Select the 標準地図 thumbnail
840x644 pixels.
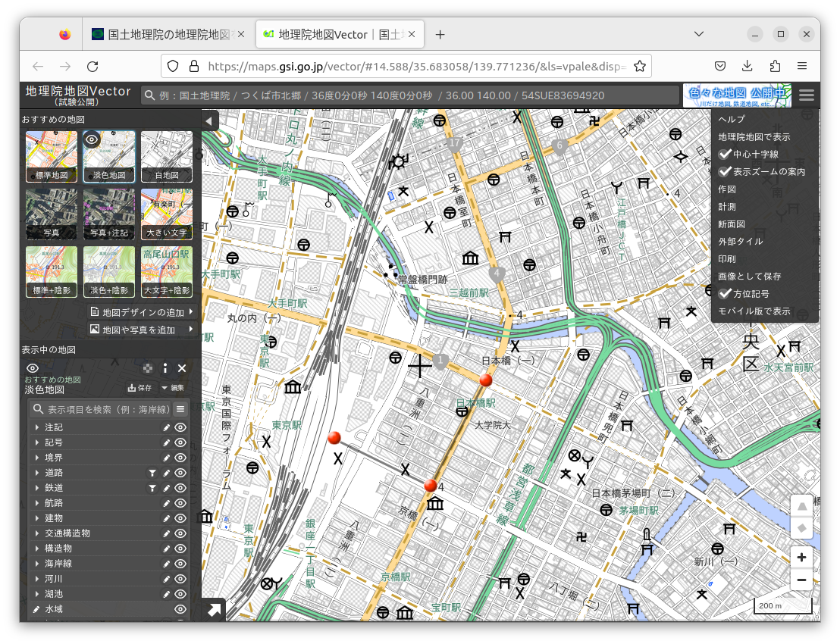pyautogui.click(x=52, y=156)
